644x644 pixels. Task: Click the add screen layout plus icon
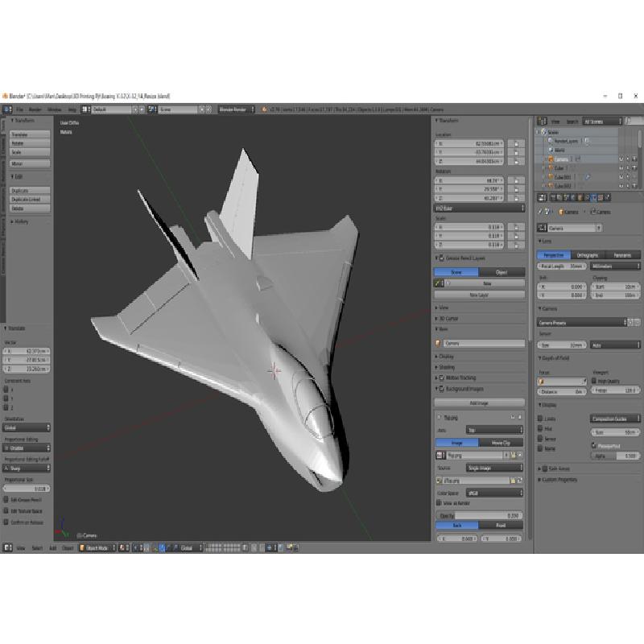click(x=135, y=109)
